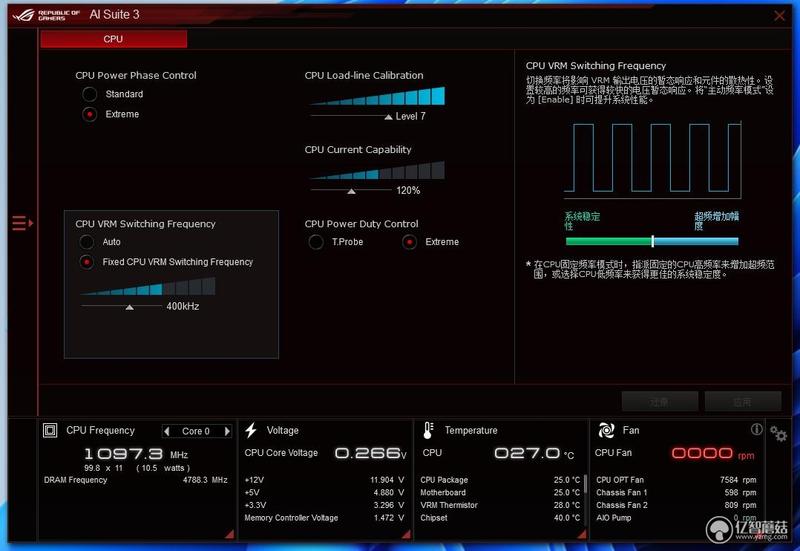Screen dimensions: 800x551
Task: Click the +5V voltage row
Action: pyautogui.click(x=324, y=493)
